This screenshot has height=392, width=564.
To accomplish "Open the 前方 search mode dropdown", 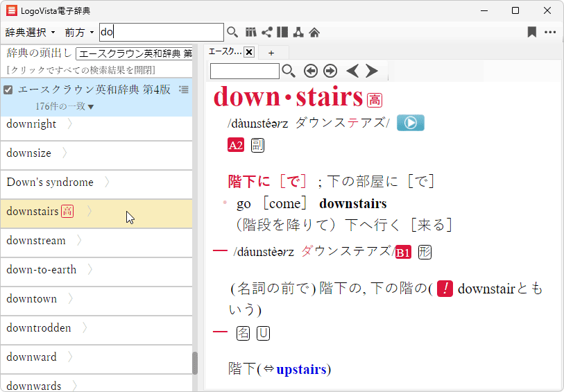I will (79, 33).
